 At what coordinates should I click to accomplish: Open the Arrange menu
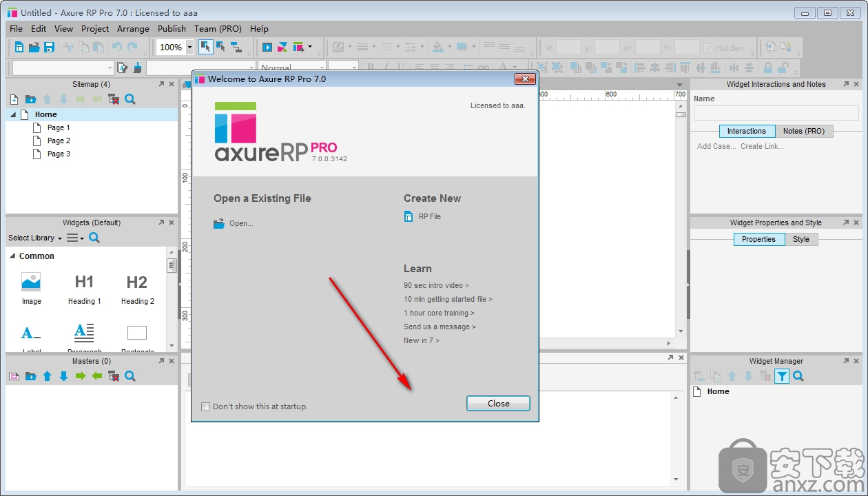click(x=133, y=29)
